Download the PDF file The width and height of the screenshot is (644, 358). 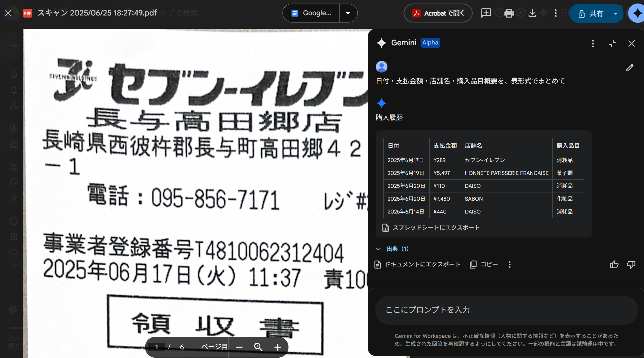[532, 13]
